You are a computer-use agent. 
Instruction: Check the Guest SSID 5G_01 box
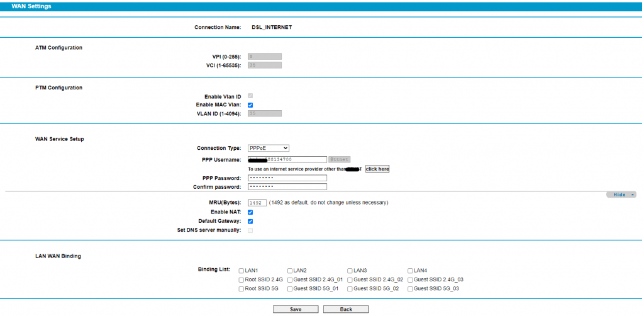point(290,289)
